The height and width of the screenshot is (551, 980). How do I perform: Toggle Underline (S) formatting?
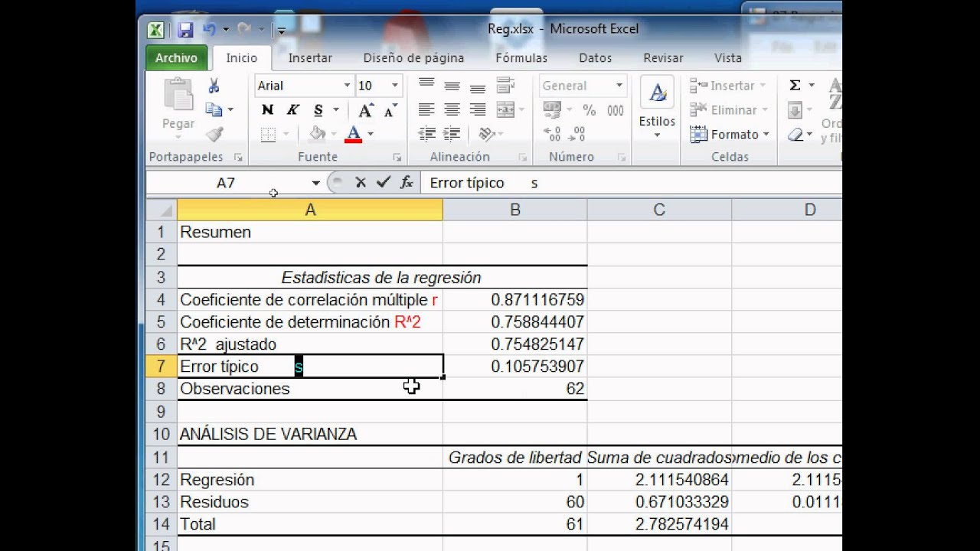point(318,110)
